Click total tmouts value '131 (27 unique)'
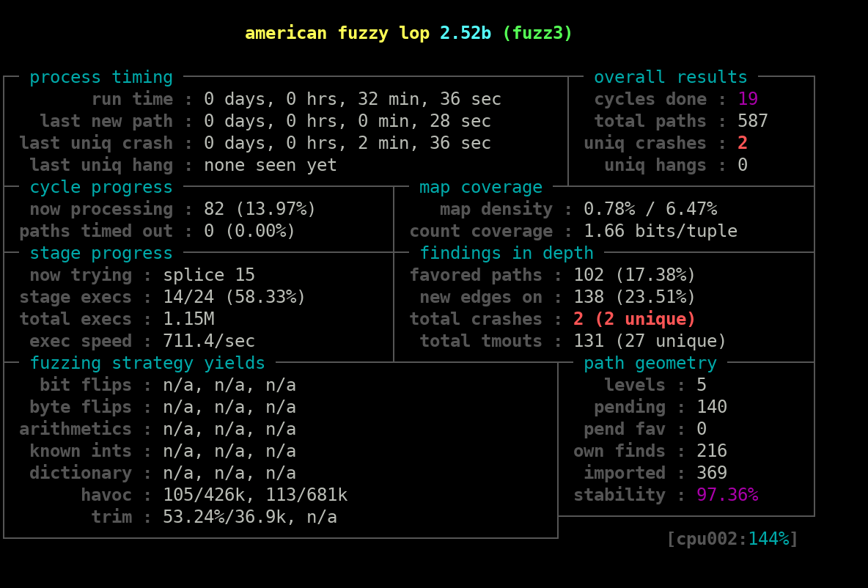The height and width of the screenshot is (588, 868). [x=650, y=341]
